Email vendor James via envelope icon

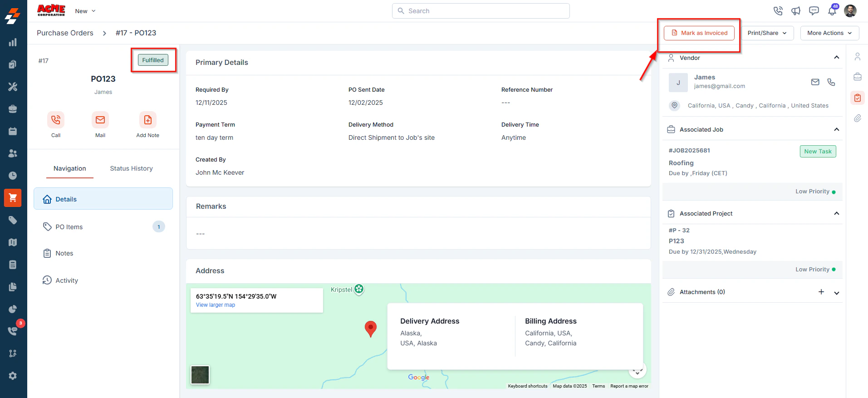coord(815,82)
